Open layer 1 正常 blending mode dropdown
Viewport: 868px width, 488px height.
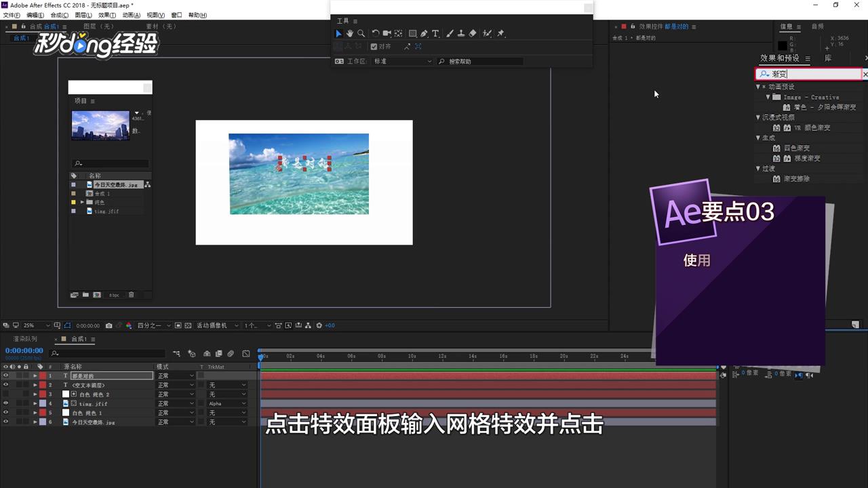pos(176,375)
